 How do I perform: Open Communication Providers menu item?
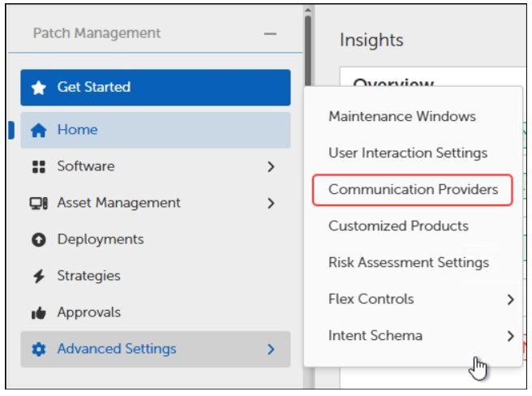413,189
